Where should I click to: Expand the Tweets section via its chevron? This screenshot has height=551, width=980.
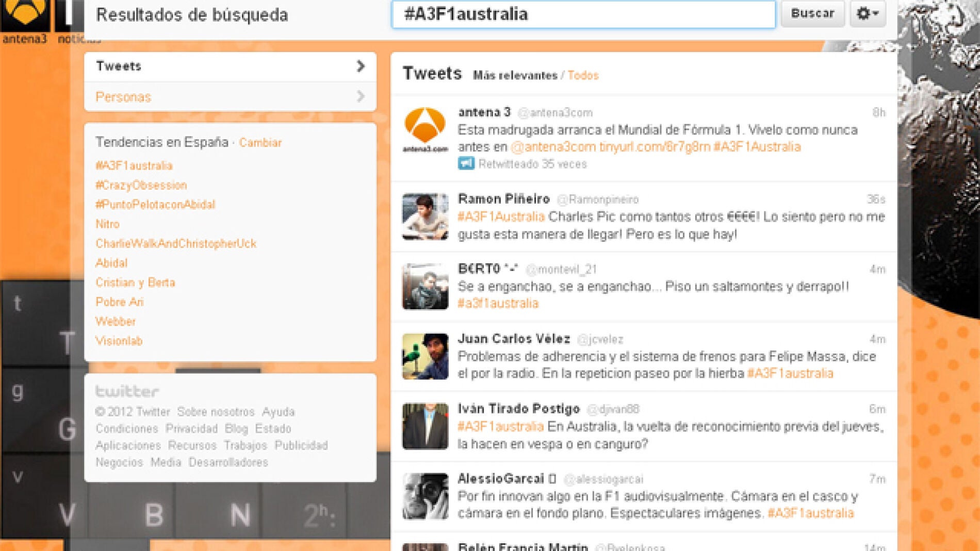point(361,66)
